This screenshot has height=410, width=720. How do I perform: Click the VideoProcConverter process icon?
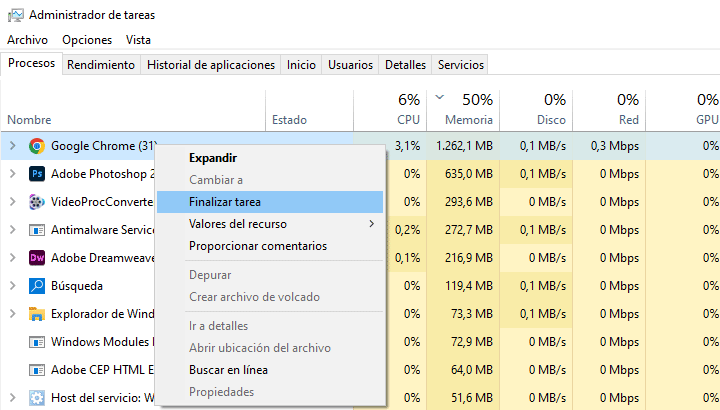click(x=37, y=202)
